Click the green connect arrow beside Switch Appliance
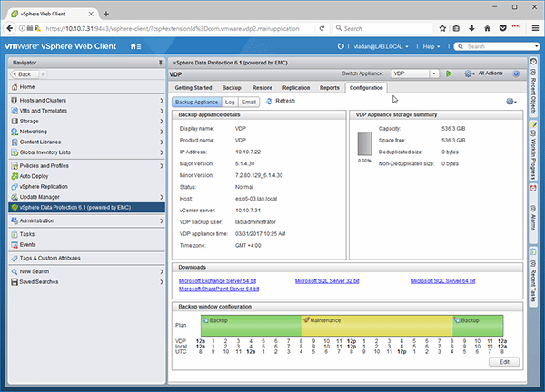545x392 pixels. [449, 73]
